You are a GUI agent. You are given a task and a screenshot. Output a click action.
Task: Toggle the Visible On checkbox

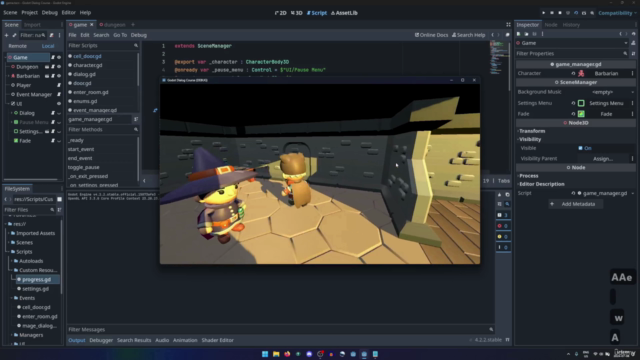click(x=580, y=148)
